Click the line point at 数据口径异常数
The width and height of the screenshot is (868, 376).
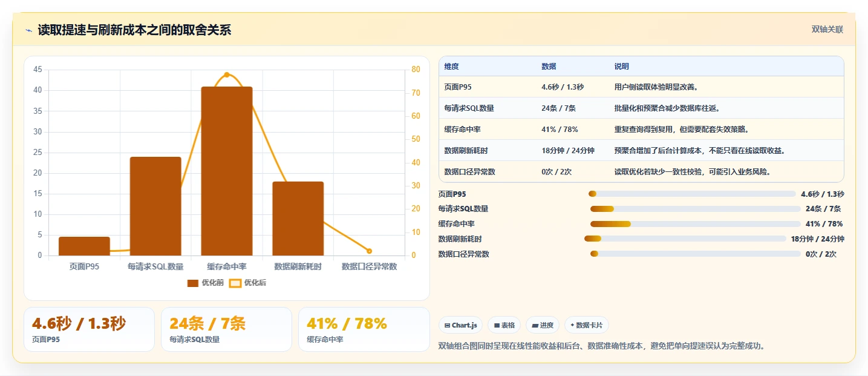[x=369, y=251]
